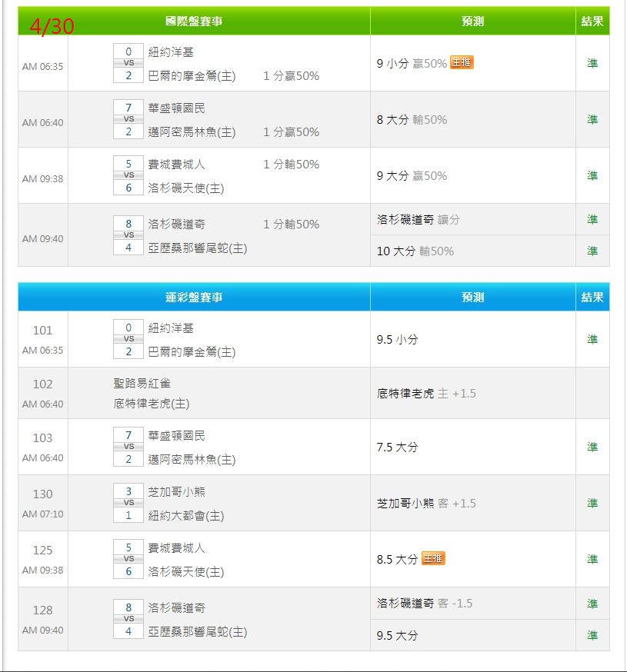Click the 主推 badge beside 8.5 大分
Image resolution: width=627 pixels, height=672 pixels.
coord(433,558)
